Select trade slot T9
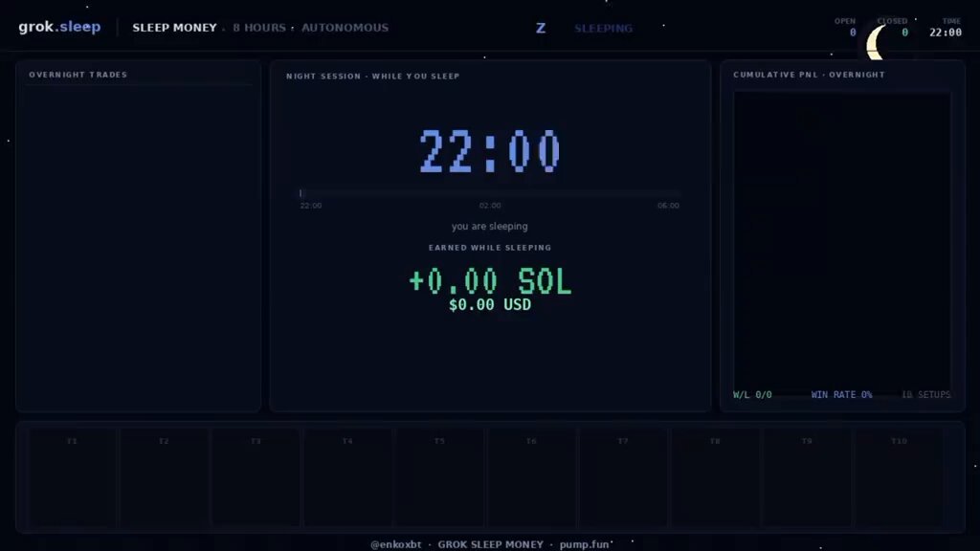This screenshot has width=980, height=551. (807, 477)
